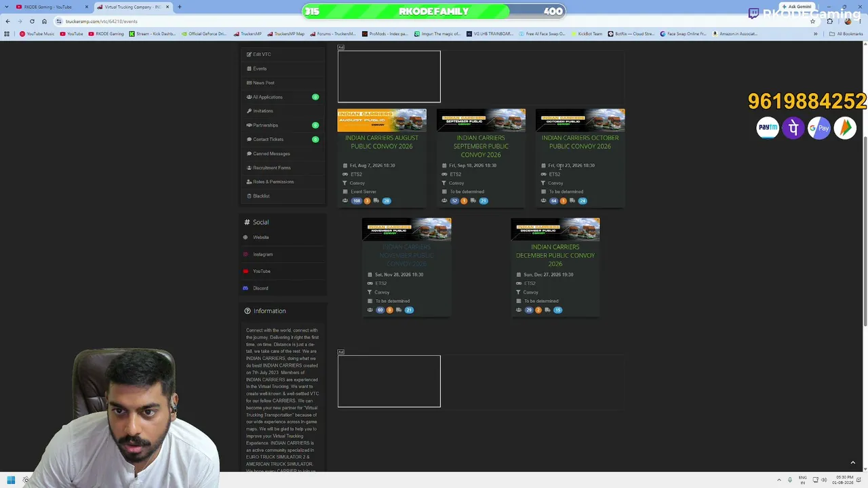868x488 pixels.
Task: Click the 64 attendees badge on October convoy
Action: [554, 201]
